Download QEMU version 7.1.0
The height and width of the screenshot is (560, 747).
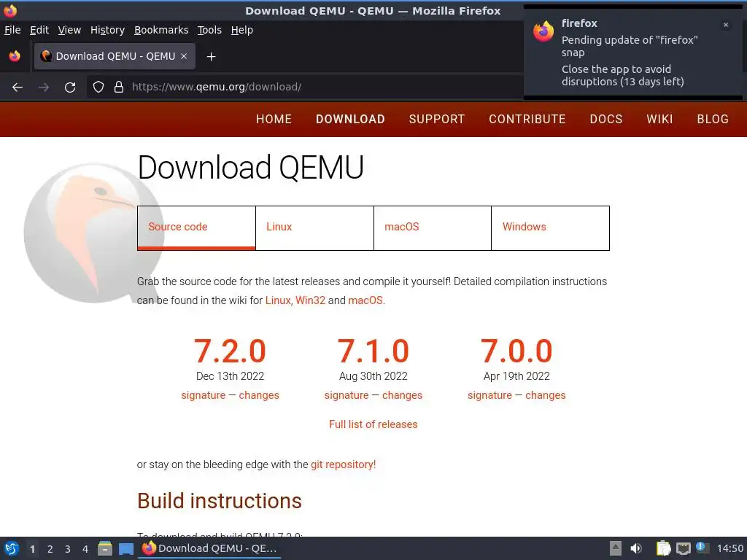373,351
